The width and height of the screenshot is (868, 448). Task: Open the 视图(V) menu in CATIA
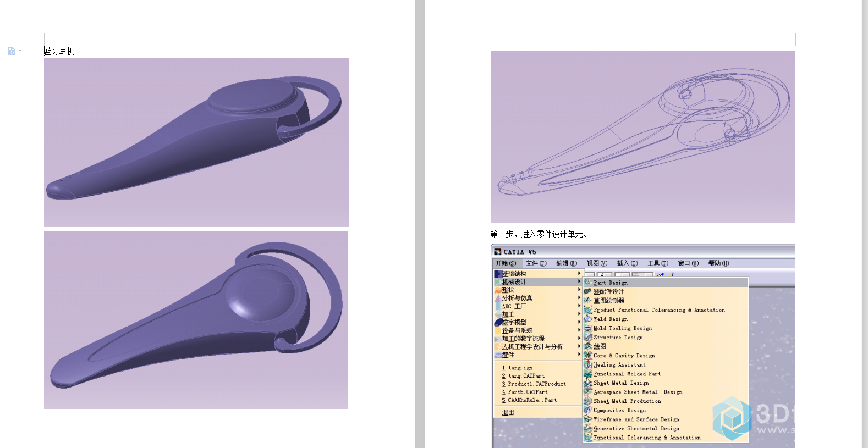coord(597,263)
